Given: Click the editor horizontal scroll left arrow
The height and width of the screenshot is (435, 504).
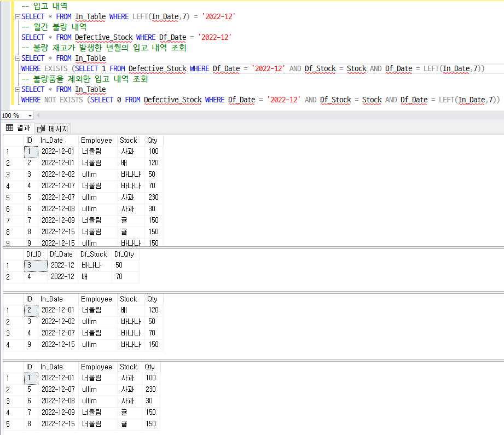Looking at the screenshot, I should click(x=38, y=115).
